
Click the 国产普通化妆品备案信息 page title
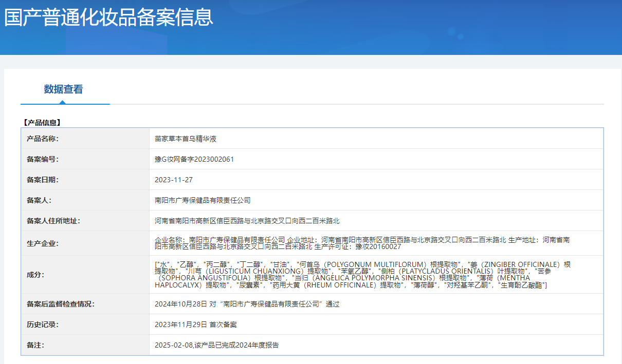coord(108,17)
